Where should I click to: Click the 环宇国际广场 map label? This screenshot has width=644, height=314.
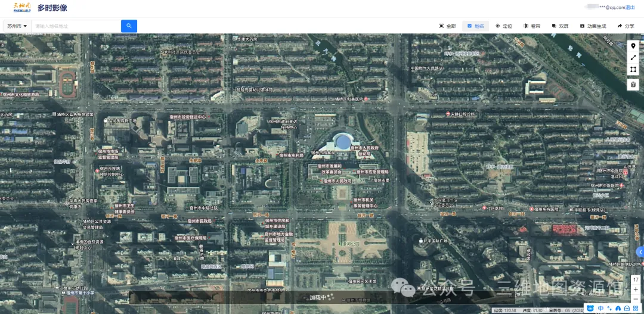click(x=436, y=240)
